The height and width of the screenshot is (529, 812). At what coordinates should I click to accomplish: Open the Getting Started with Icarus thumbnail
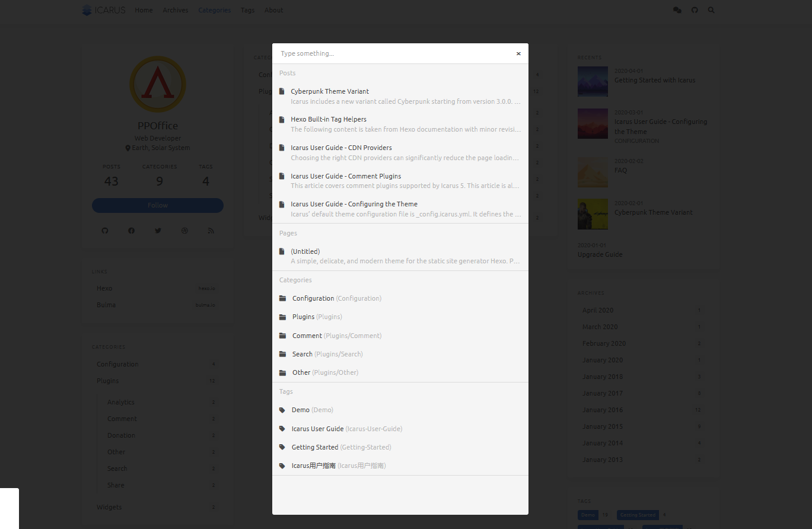(x=593, y=81)
